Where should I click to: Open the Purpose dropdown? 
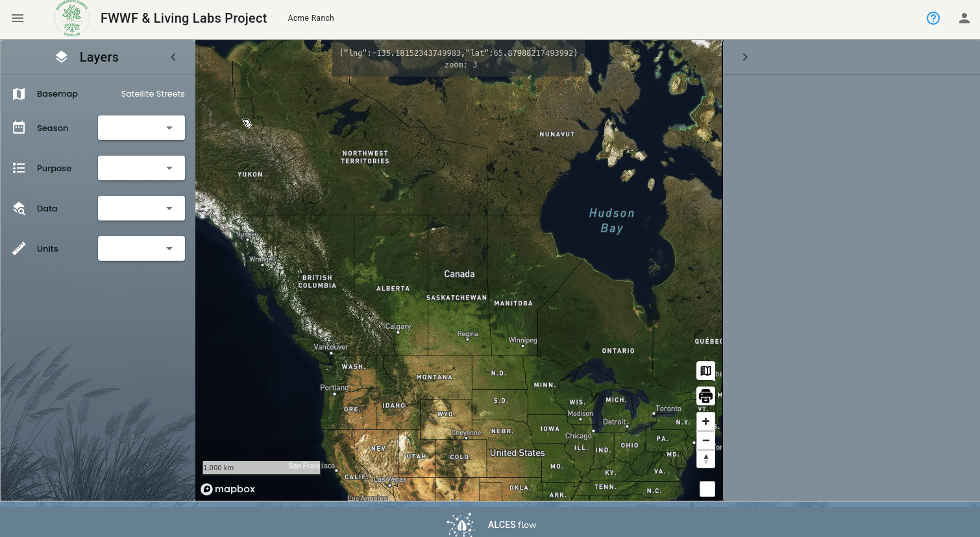[x=141, y=168]
